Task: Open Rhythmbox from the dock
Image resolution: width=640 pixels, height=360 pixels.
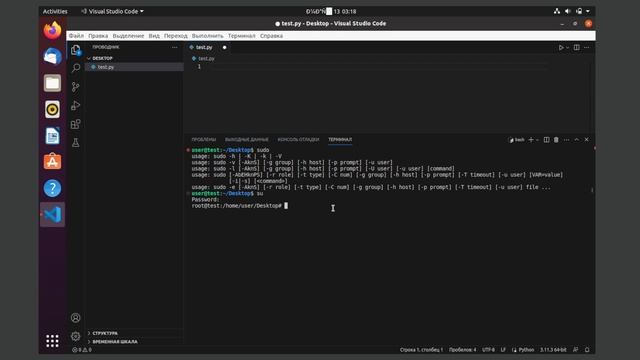Action: (52, 109)
